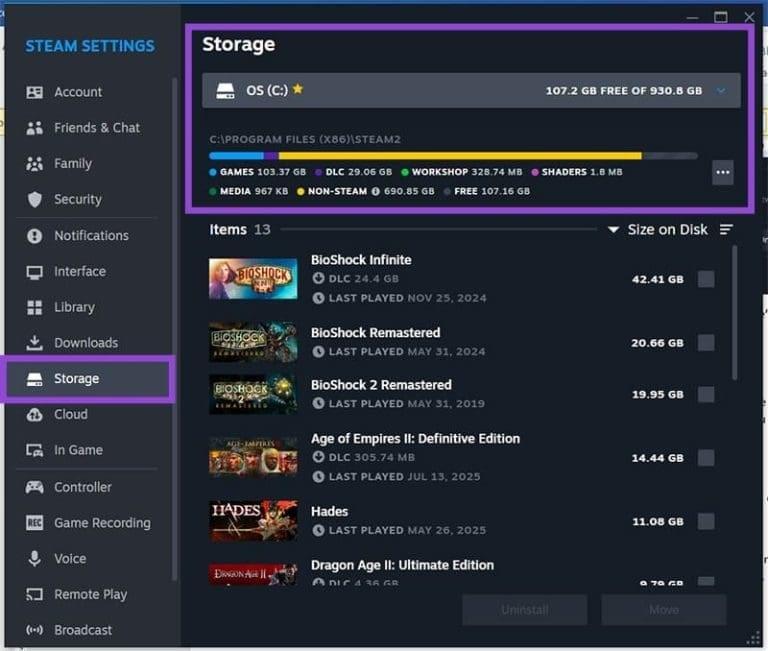The width and height of the screenshot is (768, 651).
Task: Check the BioShock Infinite checkbox
Action: [706, 280]
